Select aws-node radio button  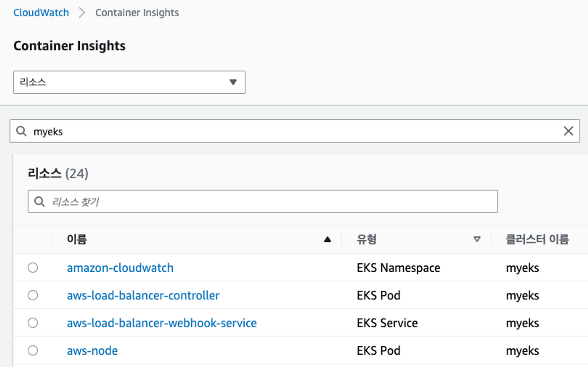point(33,350)
